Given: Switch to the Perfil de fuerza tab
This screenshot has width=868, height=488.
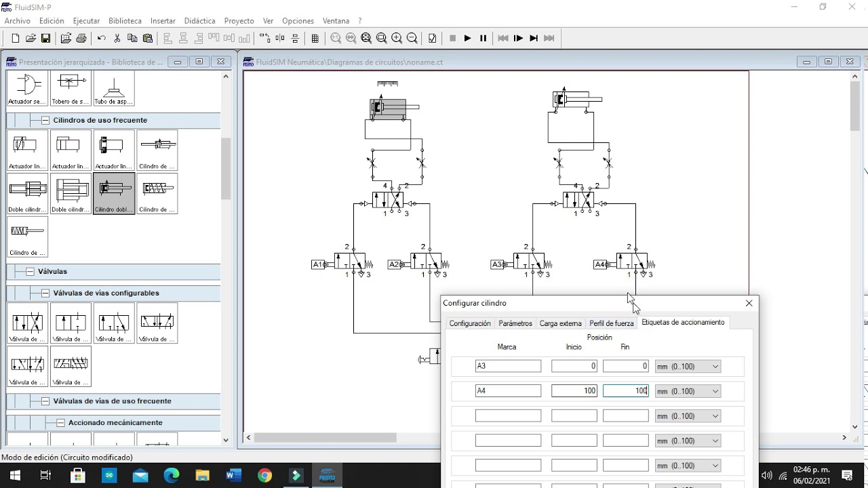Looking at the screenshot, I should [611, 323].
